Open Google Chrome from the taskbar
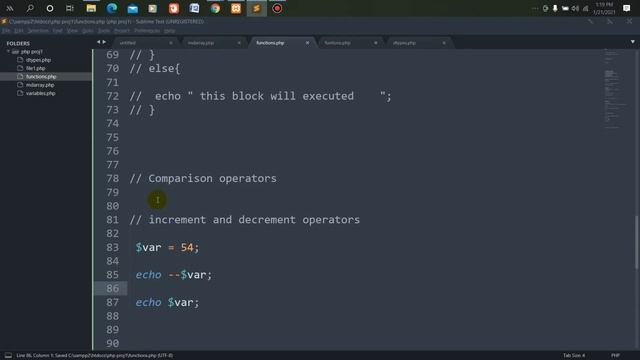 215,8
